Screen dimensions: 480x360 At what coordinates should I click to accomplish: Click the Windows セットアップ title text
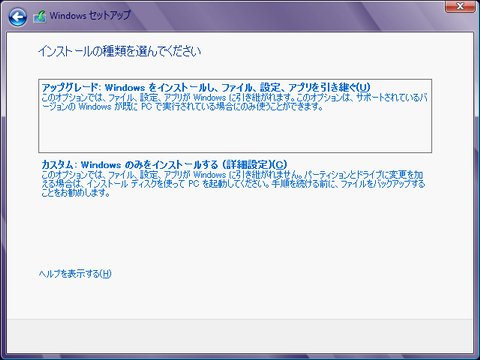pyautogui.click(x=90, y=16)
